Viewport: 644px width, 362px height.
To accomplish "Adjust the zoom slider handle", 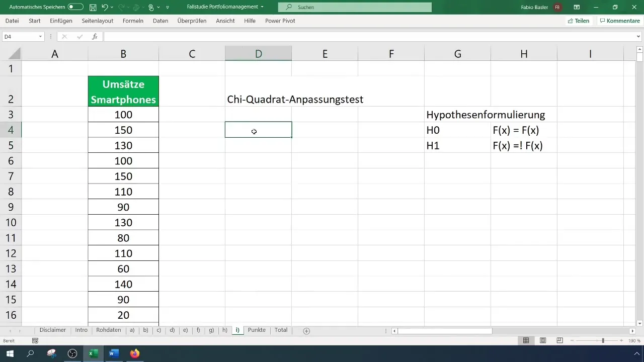I will (603, 340).
